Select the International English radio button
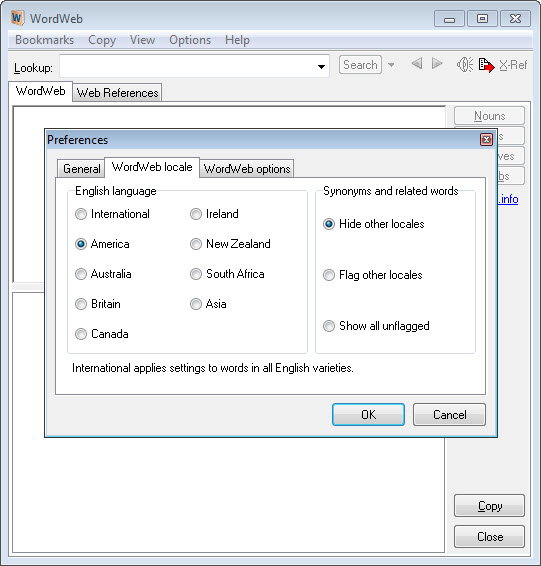This screenshot has height=566, width=541. 81,214
